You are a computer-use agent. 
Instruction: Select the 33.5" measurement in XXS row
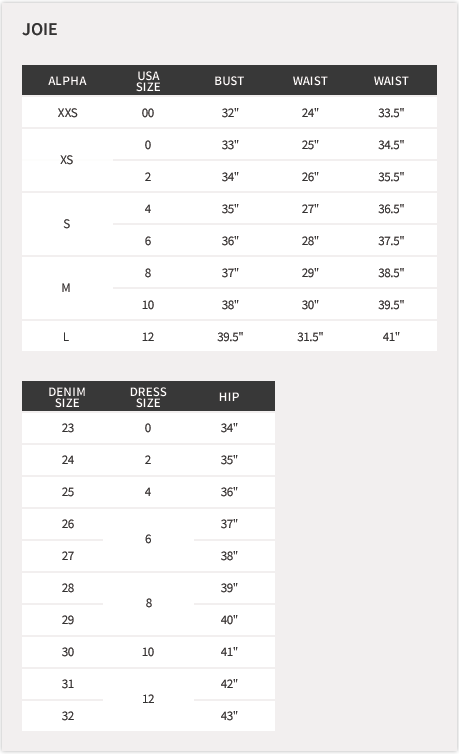click(x=391, y=113)
